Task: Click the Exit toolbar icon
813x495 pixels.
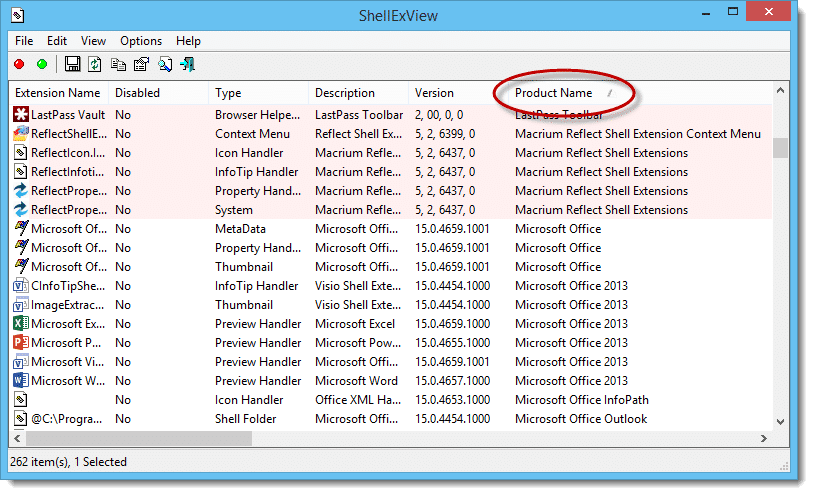Action: [x=188, y=64]
